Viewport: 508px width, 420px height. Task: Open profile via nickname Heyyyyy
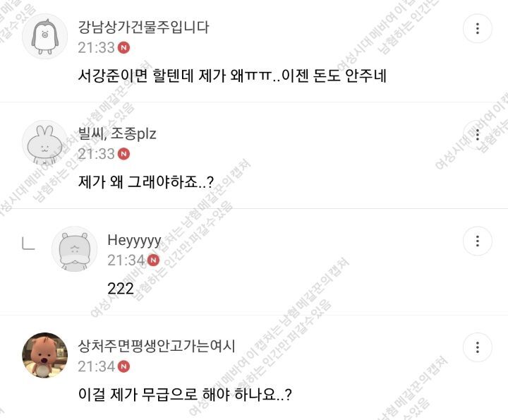click(x=135, y=241)
